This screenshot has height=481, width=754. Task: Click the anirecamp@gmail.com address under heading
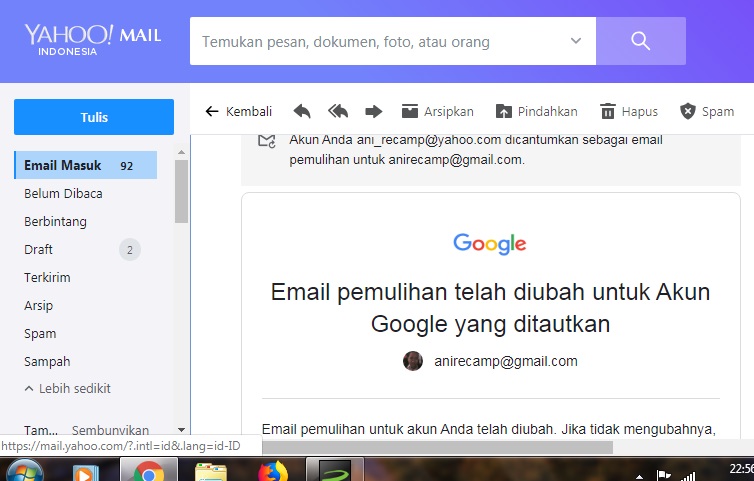coord(506,361)
